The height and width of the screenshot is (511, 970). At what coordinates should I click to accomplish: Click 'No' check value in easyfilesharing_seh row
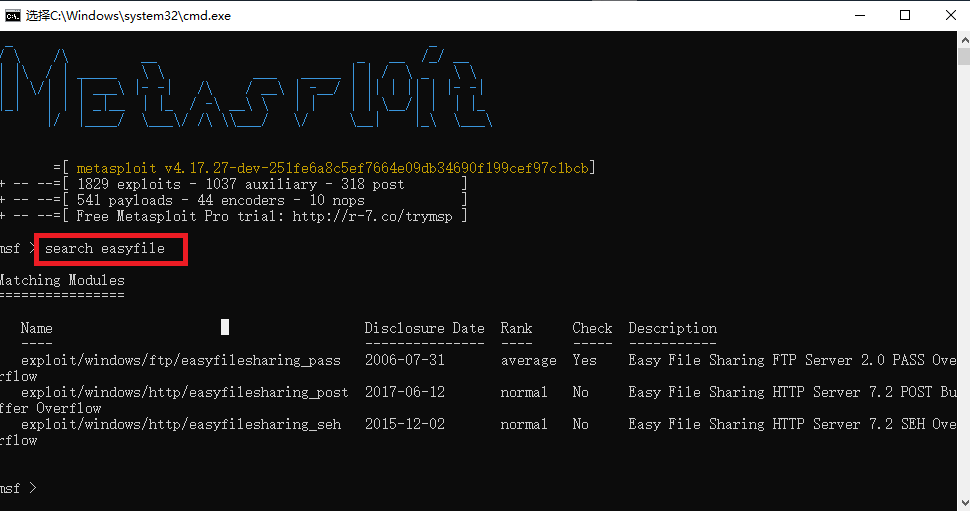coord(580,425)
